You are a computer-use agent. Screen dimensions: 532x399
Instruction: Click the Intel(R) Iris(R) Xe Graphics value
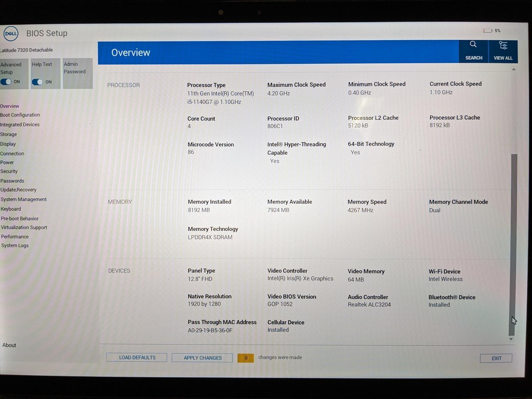(x=300, y=279)
